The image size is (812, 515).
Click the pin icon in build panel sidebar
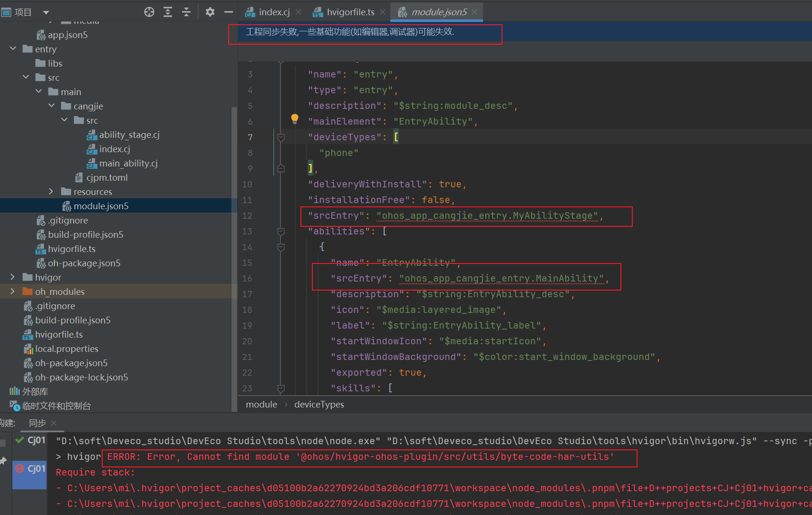pyautogui.click(x=3, y=460)
